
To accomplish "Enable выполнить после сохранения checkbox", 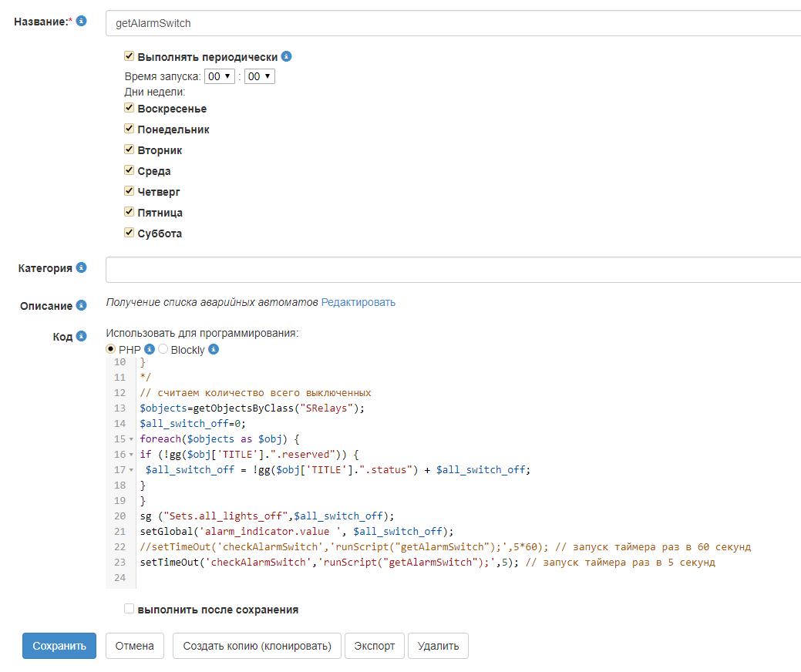I will (130, 609).
